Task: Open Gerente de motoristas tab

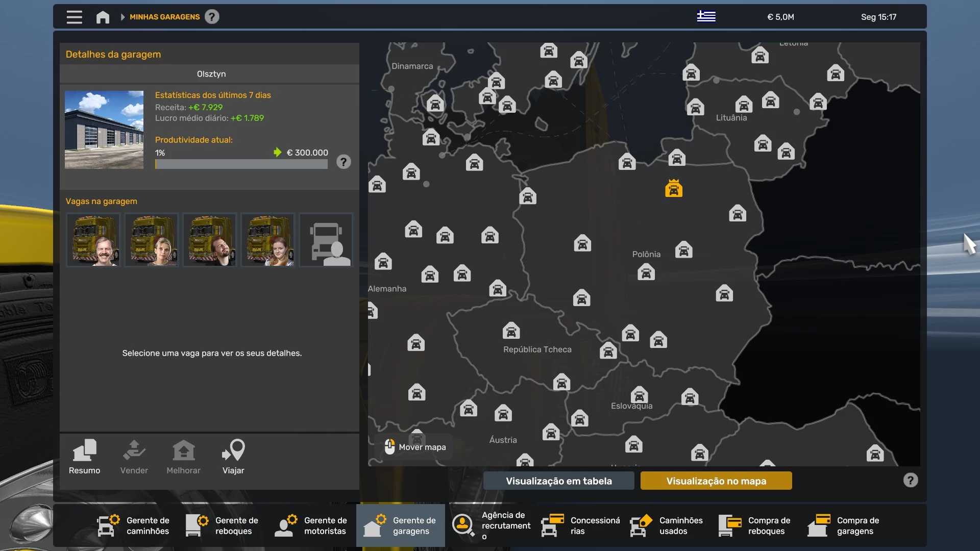Action: (x=311, y=525)
